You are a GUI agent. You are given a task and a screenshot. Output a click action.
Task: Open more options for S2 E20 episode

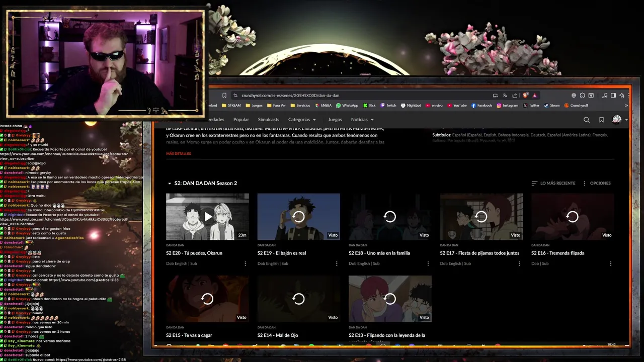click(x=246, y=263)
